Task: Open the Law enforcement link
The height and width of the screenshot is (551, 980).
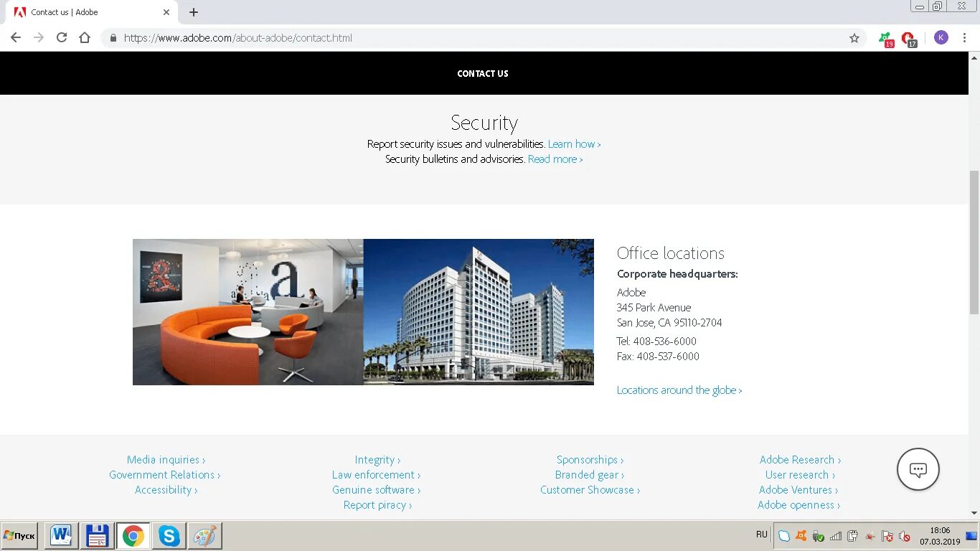Action: click(x=376, y=475)
